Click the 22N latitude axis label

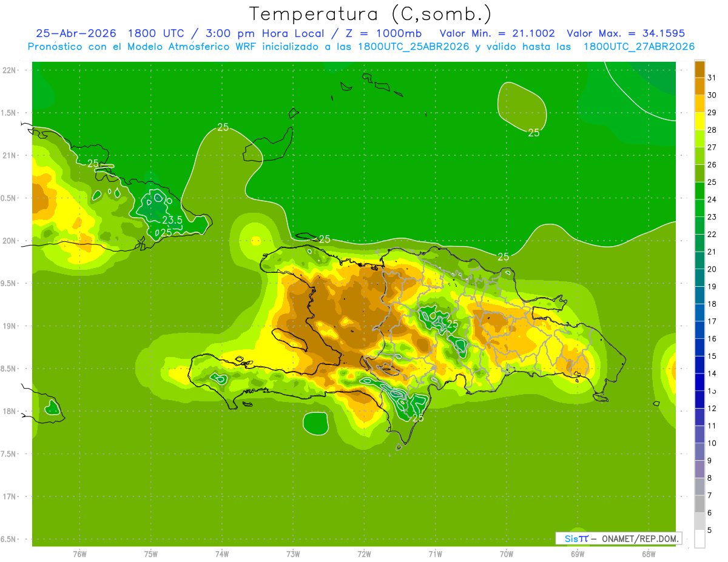tap(10, 70)
